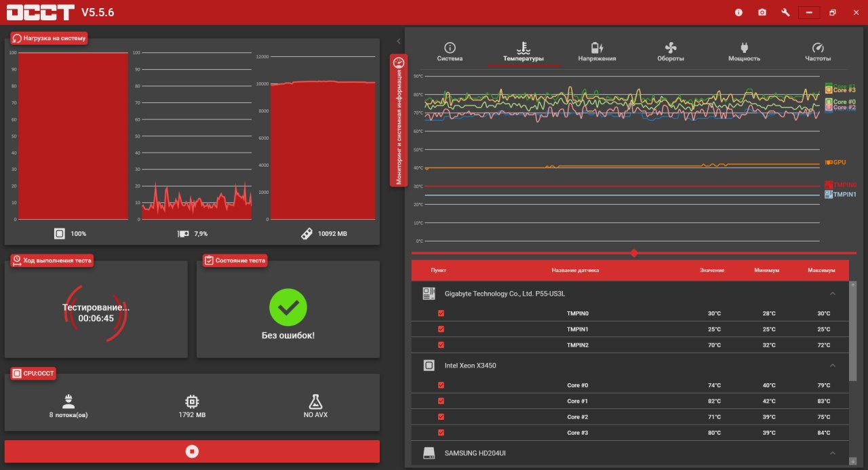Open settings via the wrench icon
This screenshot has width=868, height=470.
(x=786, y=12)
